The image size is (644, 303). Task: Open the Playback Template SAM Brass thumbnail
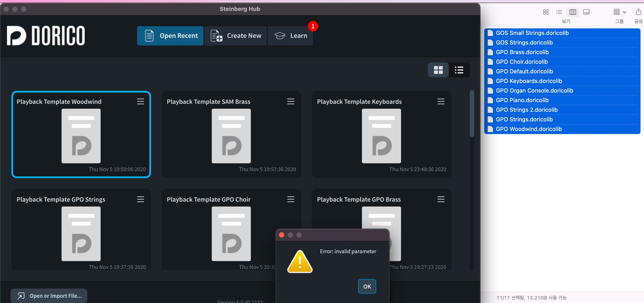click(x=231, y=136)
